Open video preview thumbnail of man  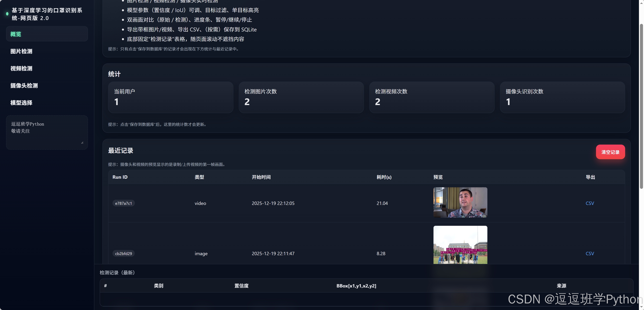coord(460,202)
